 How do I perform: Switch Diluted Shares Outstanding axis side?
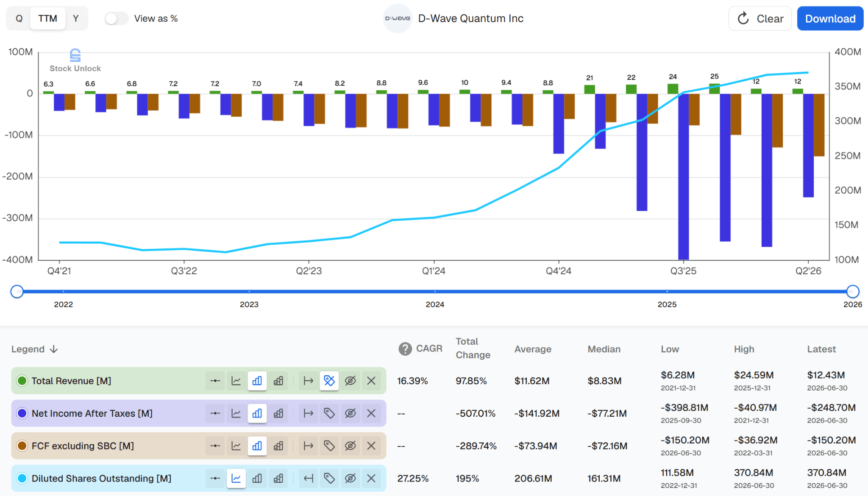(x=308, y=478)
